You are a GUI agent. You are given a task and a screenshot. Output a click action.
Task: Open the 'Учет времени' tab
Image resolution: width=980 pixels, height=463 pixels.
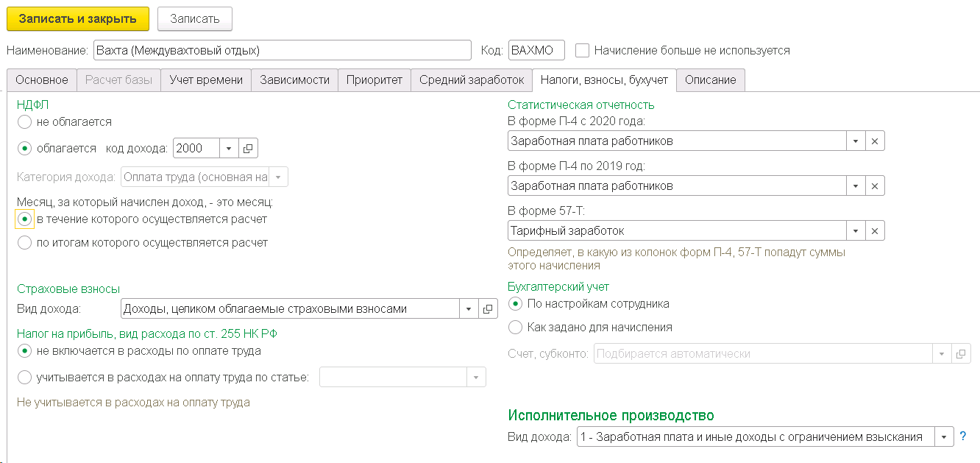coord(206,80)
